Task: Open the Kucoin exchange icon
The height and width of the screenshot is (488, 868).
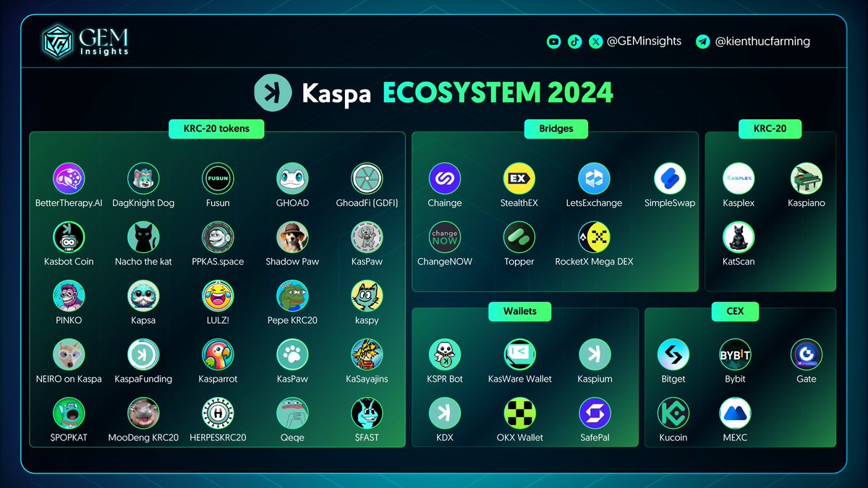Action: 673,413
